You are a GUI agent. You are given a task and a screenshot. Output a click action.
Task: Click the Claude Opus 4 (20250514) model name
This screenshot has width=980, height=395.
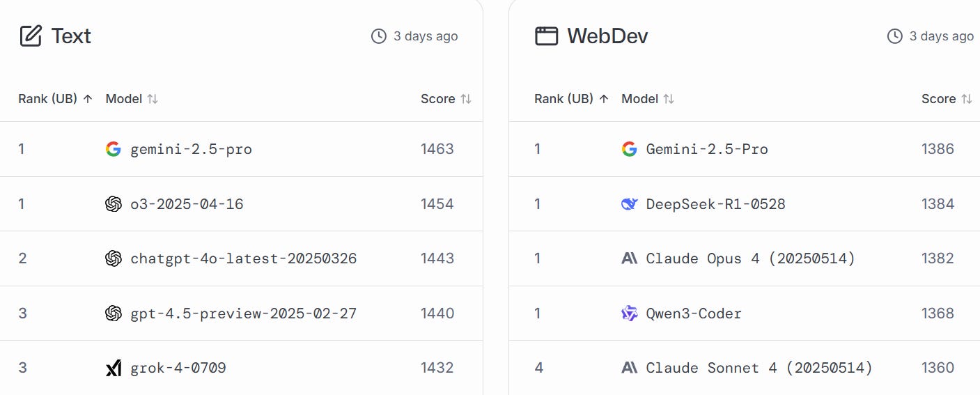[x=750, y=258]
